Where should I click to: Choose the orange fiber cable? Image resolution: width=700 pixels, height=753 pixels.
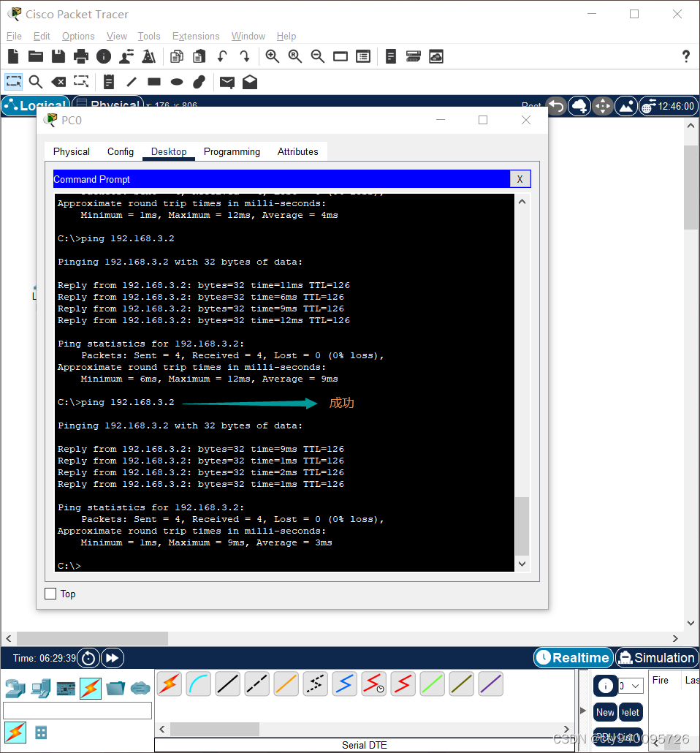click(x=286, y=684)
